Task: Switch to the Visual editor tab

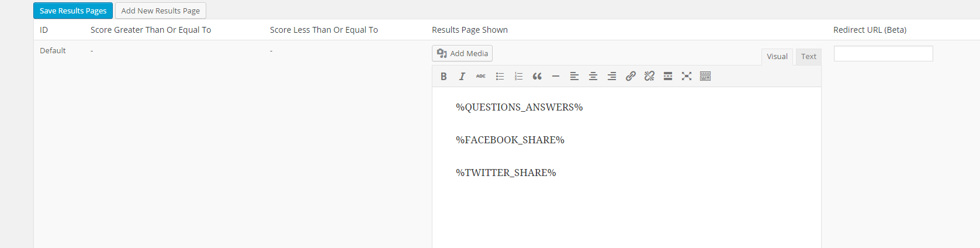Action: tap(777, 57)
